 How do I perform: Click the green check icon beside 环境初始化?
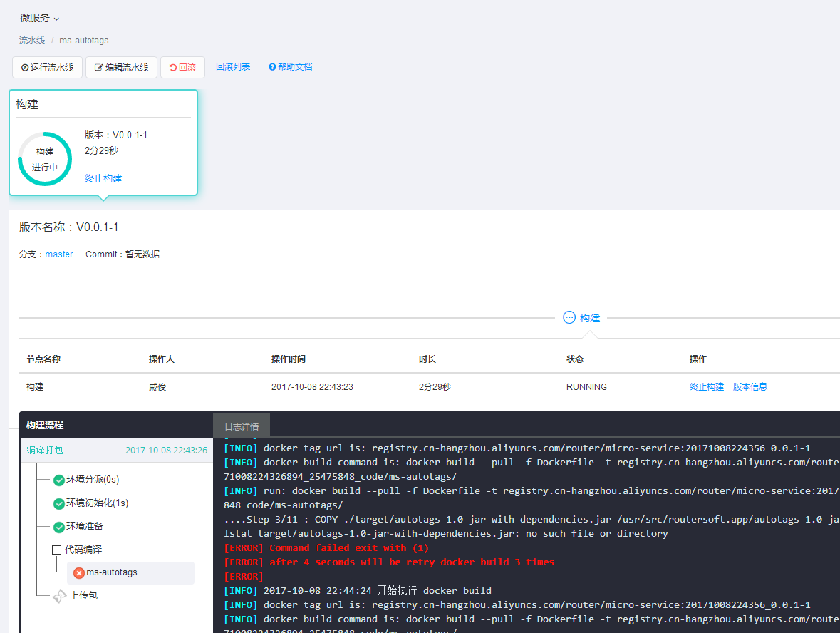59,504
